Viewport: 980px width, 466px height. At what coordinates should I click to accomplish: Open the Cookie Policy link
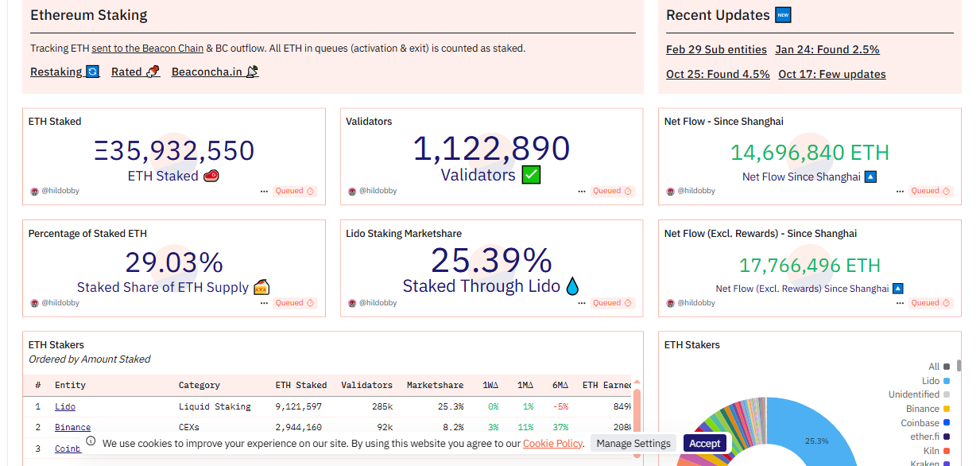pyautogui.click(x=552, y=443)
